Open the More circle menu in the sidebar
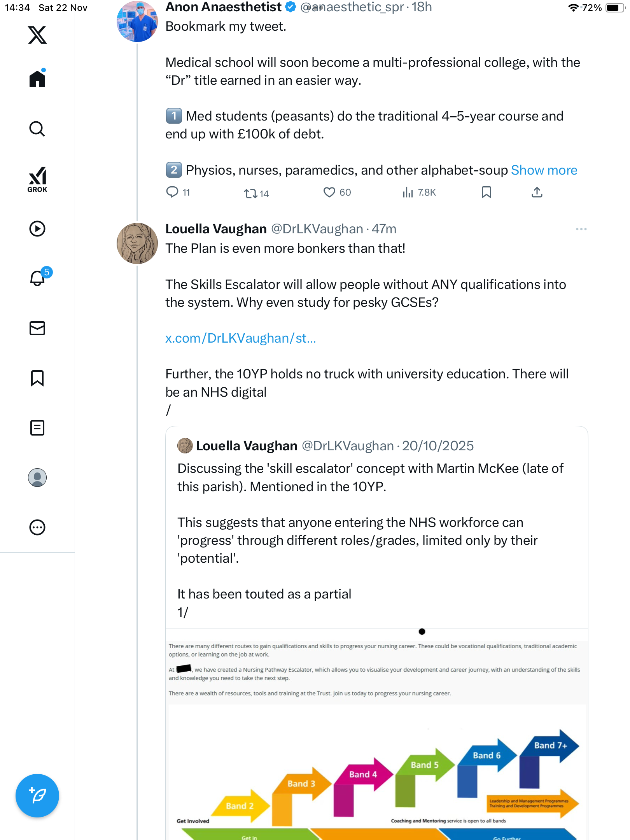Viewport: 630px width, 840px height. pos(37,527)
